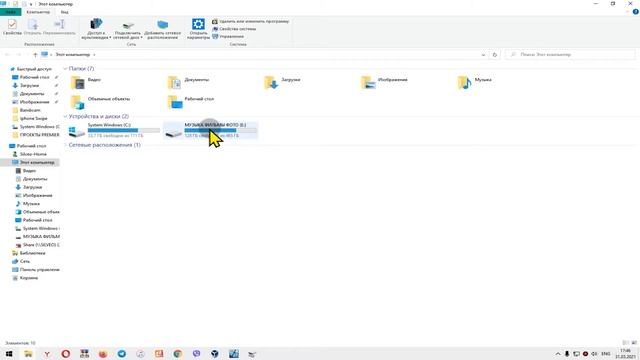Switch to the Файл tab
The height and width of the screenshot is (360, 640).
tap(11, 12)
